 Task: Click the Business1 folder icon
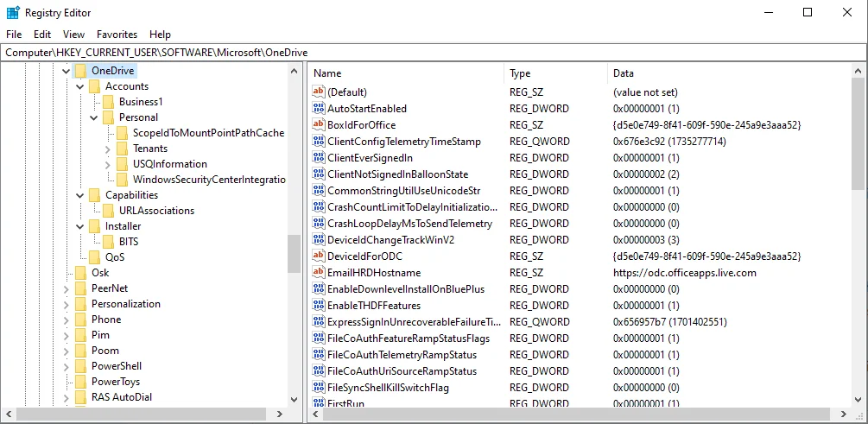click(108, 102)
